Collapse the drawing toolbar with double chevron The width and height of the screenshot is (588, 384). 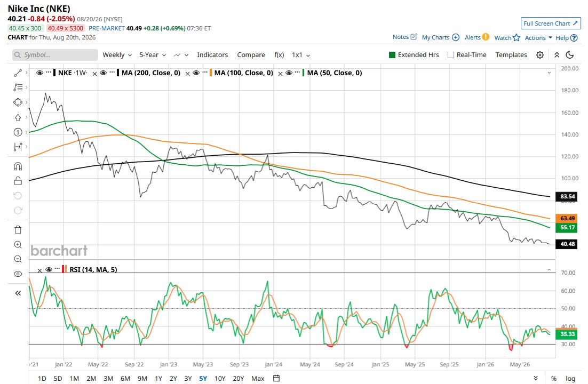18,293
